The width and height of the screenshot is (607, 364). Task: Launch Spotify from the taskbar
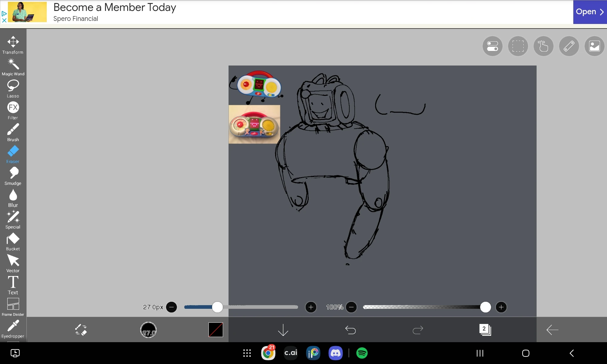pos(362,353)
